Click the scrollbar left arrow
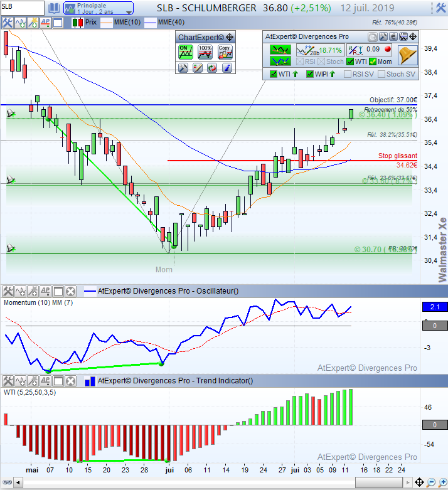 [18, 482]
